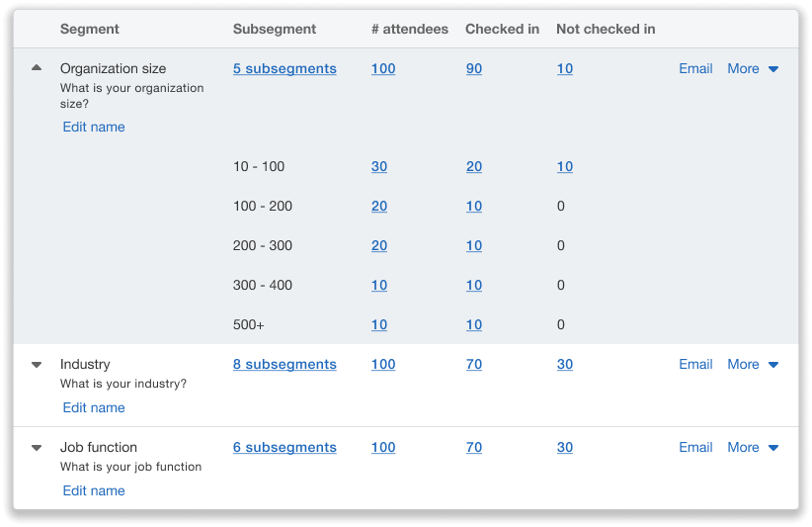This screenshot has width=812, height=527.
Task: View 90 checked in for Organization size
Action: pos(474,69)
